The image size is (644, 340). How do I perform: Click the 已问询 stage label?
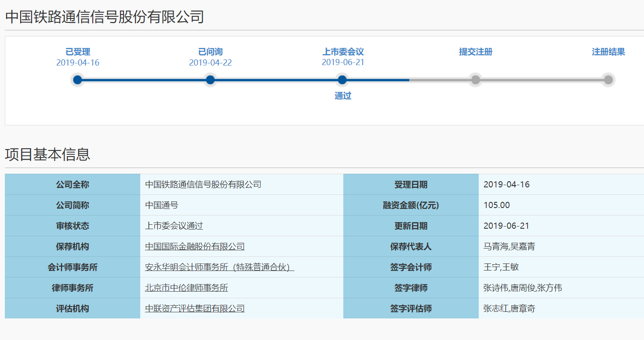pyautogui.click(x=210, y=52)
